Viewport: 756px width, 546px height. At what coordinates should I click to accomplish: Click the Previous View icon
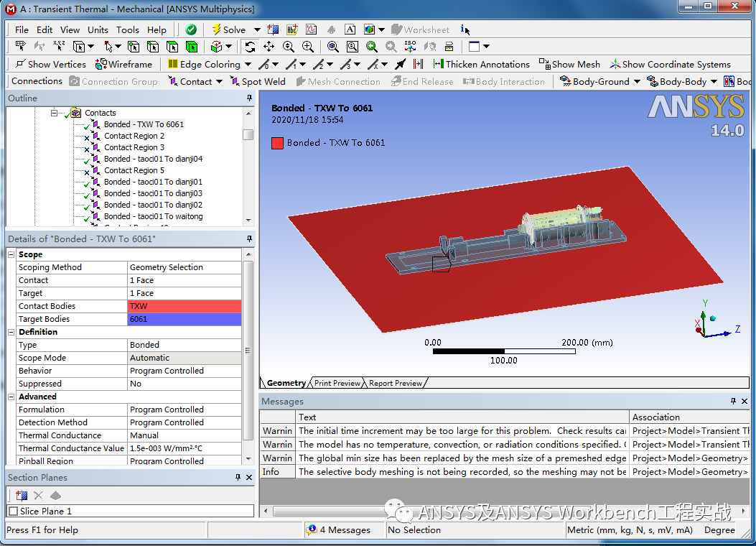(x=372, y=46)
